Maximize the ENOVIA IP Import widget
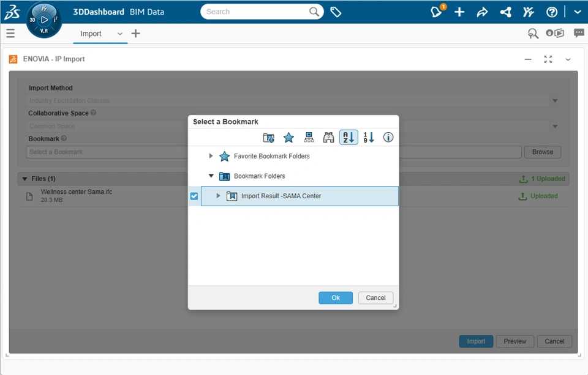 point(548,59)
